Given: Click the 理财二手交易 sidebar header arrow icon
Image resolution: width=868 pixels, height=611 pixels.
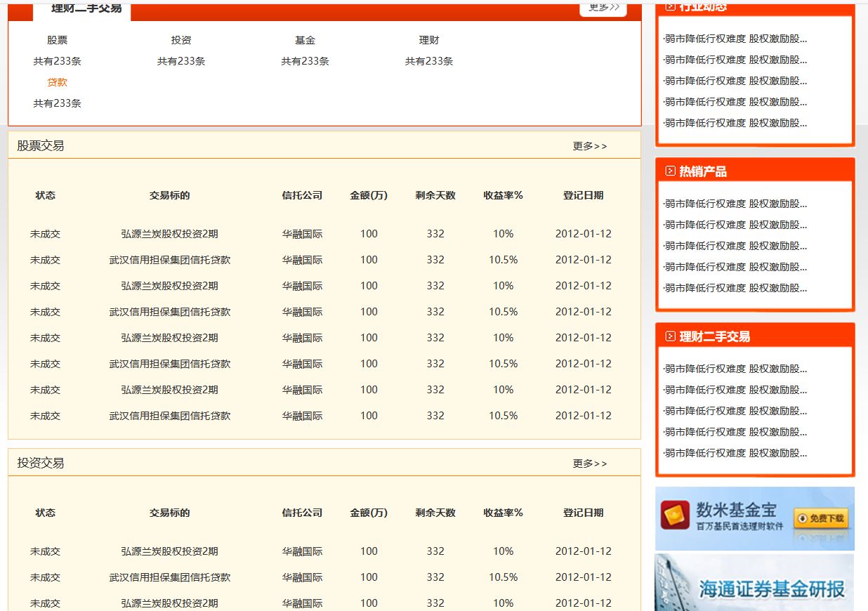Looking at the screenshot, I should [671, 336].
